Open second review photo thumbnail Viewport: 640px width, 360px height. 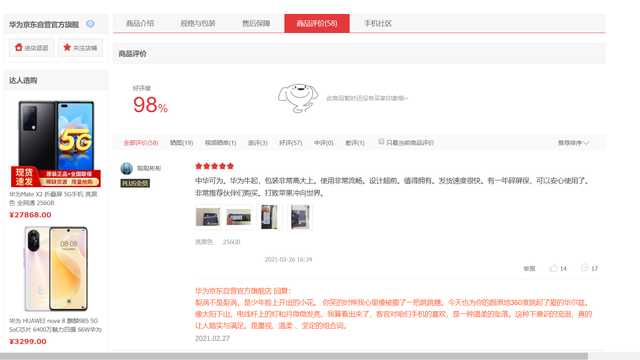(239, 217)
